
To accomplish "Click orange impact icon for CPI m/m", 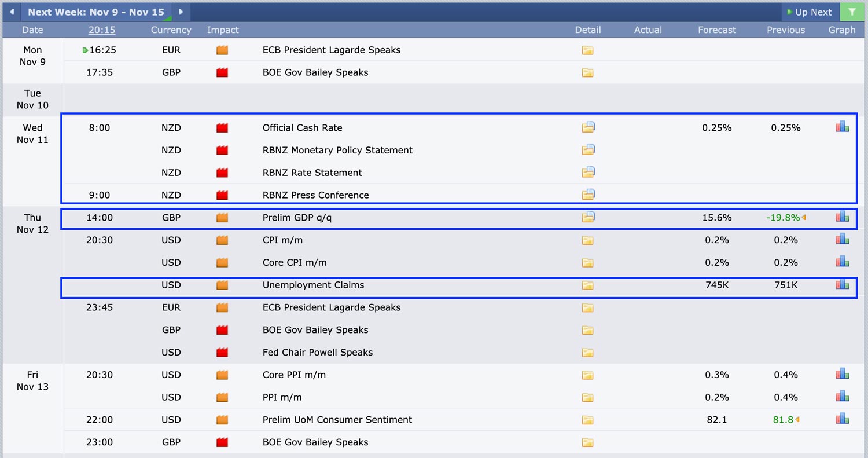I will [222, 240].
